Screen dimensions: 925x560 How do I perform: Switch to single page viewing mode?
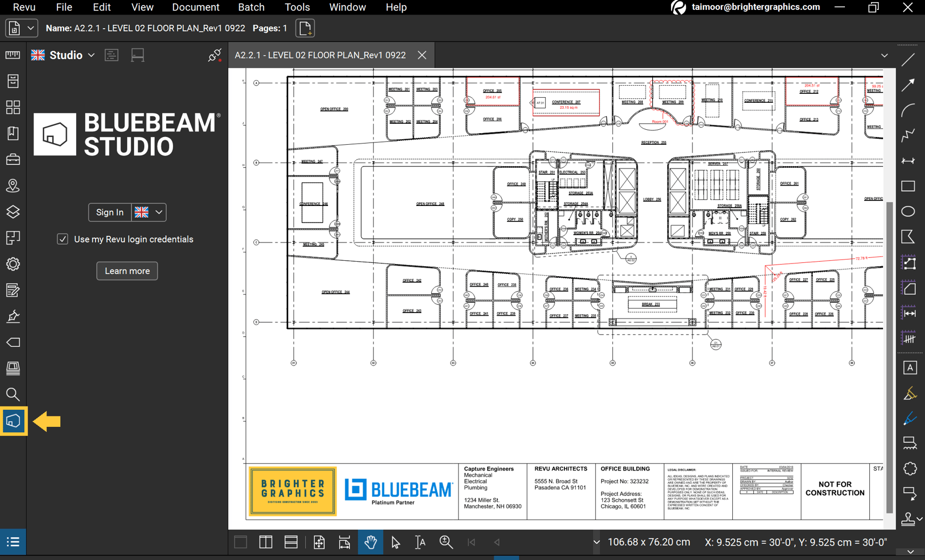point(240,542)
